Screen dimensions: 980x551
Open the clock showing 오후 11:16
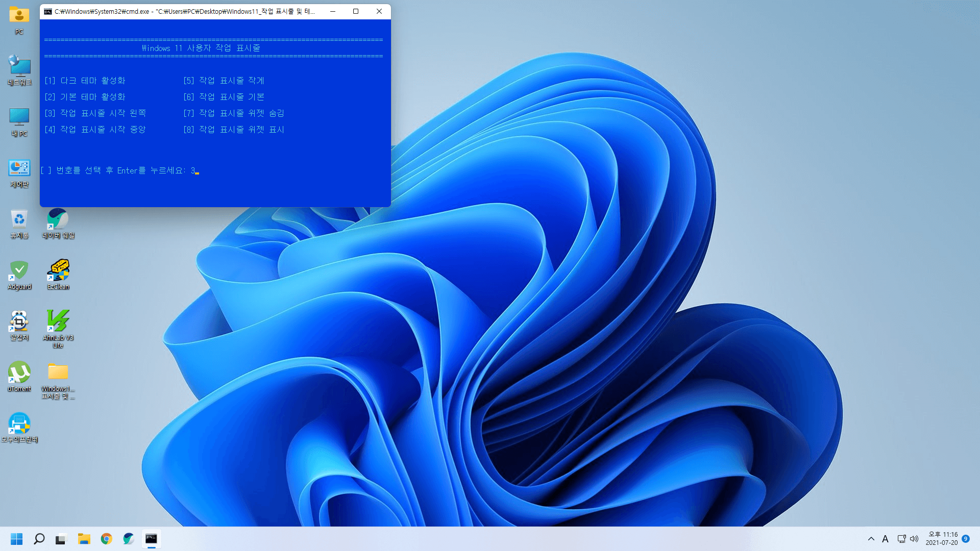(942, 539)
